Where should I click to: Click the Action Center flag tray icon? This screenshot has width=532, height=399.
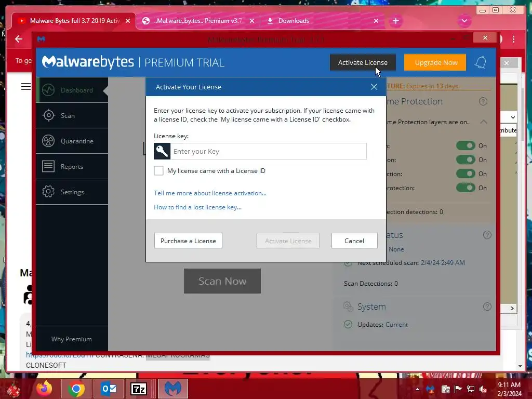458,389
